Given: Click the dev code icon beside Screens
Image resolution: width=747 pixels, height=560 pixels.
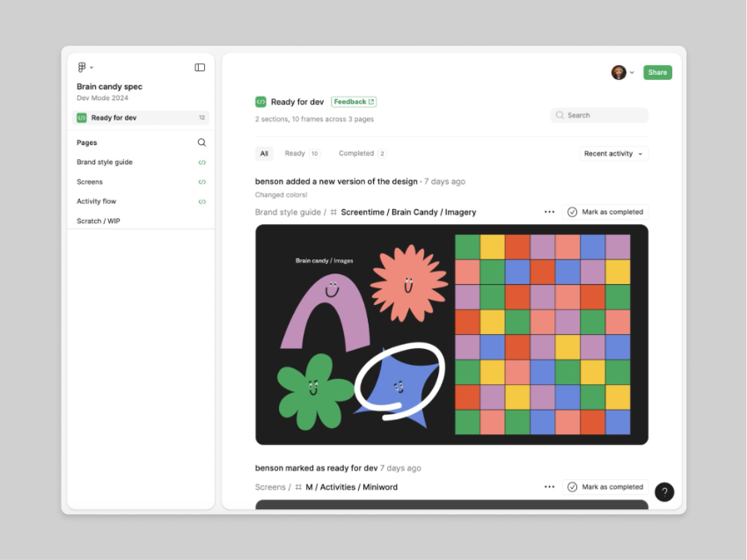Looking at the screenshot, I should point(201,181).
